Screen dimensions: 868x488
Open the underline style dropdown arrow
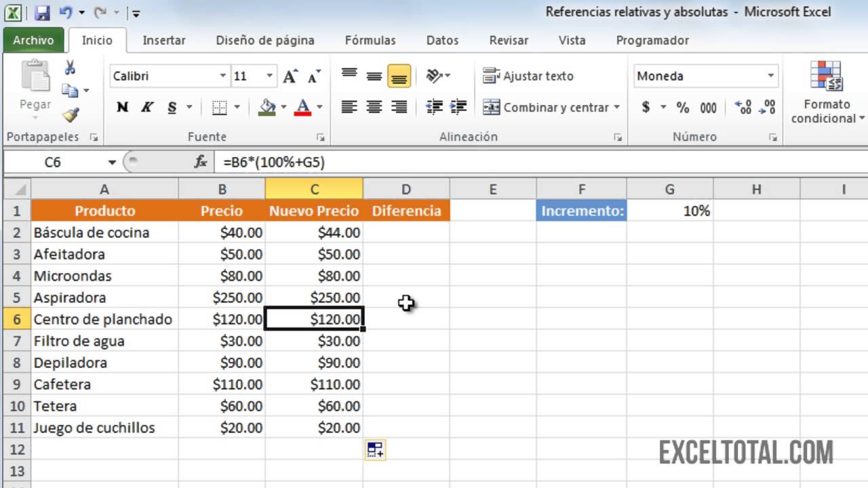click(x=189, y=107)
